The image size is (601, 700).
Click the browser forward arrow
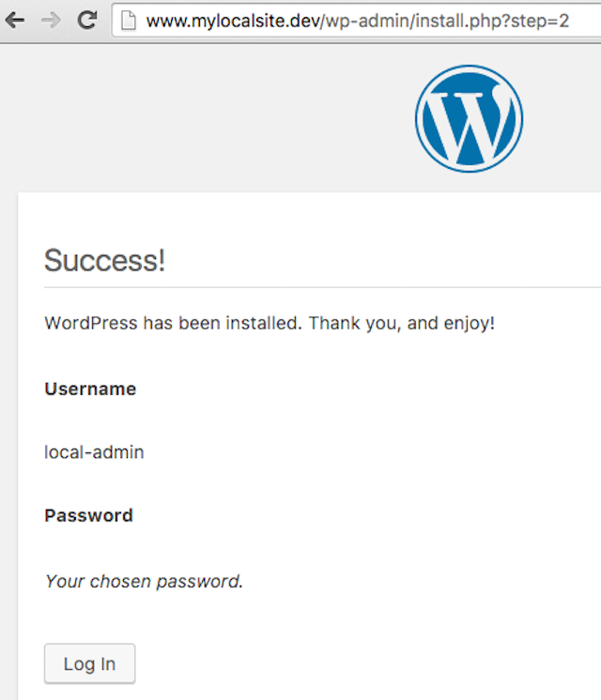coord(51,20)
